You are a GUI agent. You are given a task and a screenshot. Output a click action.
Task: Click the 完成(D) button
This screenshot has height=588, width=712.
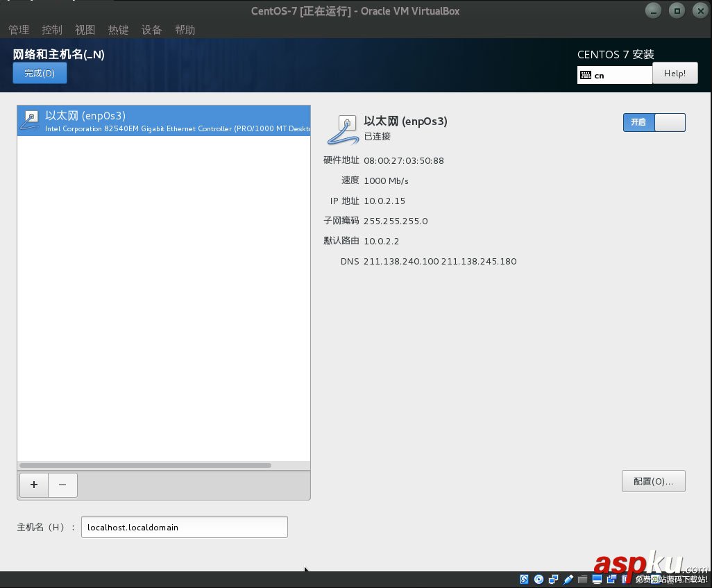40,73
